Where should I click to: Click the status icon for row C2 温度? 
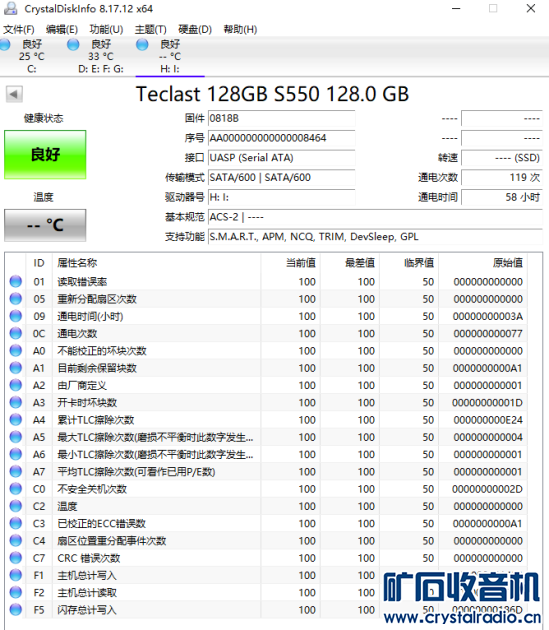click(x=16, y=506)
